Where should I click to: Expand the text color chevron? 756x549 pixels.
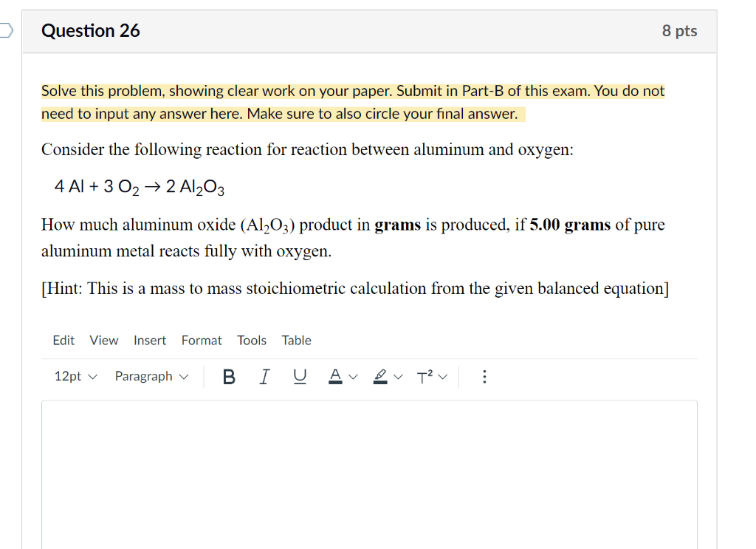(351, 377)
